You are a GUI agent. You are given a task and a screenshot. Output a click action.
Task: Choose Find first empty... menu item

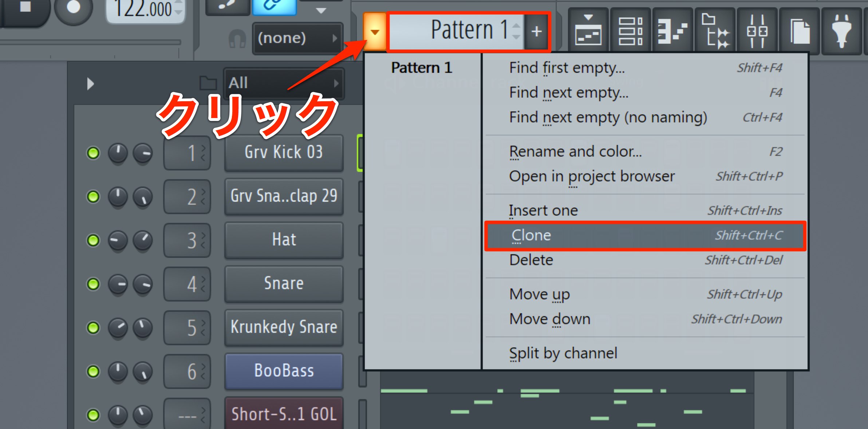pos(645,68)
